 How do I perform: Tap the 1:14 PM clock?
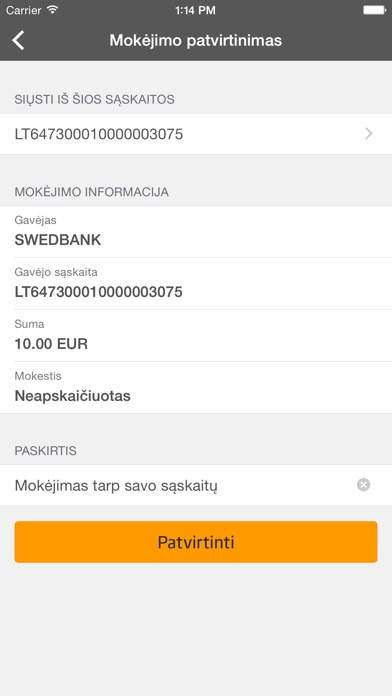click(195, 10)
